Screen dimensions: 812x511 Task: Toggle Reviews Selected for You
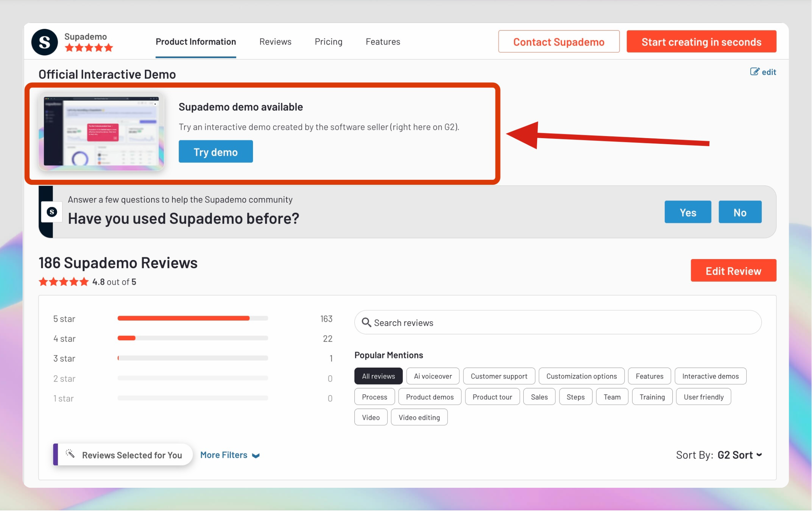(x=123, y=455)
